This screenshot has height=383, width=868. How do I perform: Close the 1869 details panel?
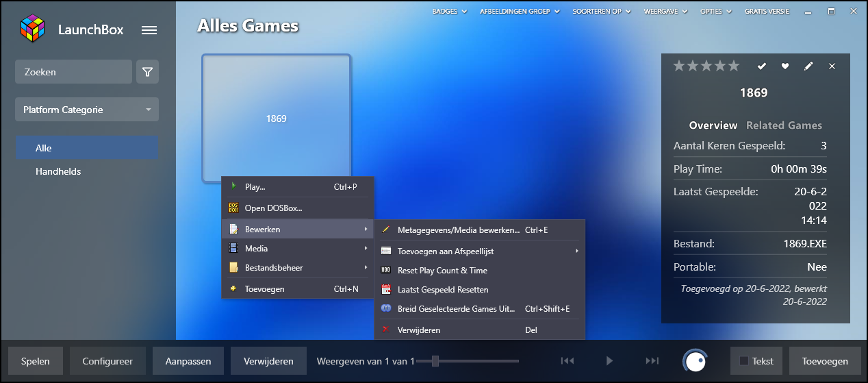coord(832,66)
